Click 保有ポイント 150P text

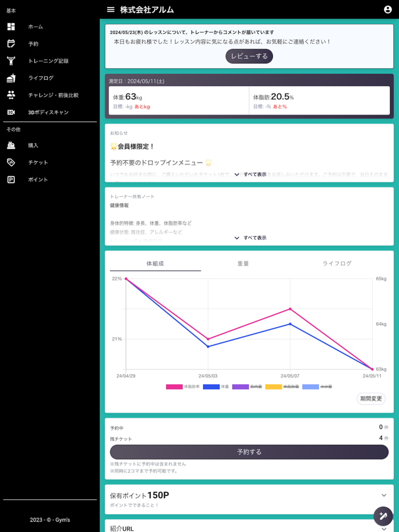pyautogui.click(x=140, y=496)
